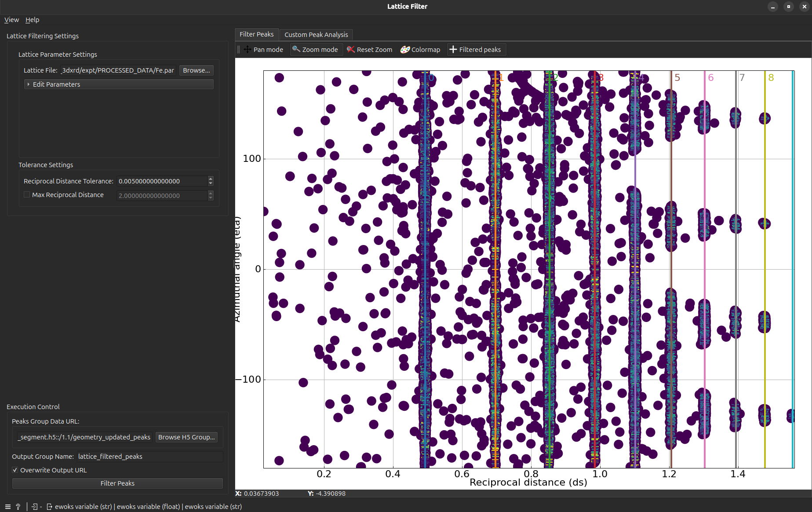Viewport: 812px width, 512px height.
Task: Open the hamburger menu in status bar
Action: [x=7, y=507]
